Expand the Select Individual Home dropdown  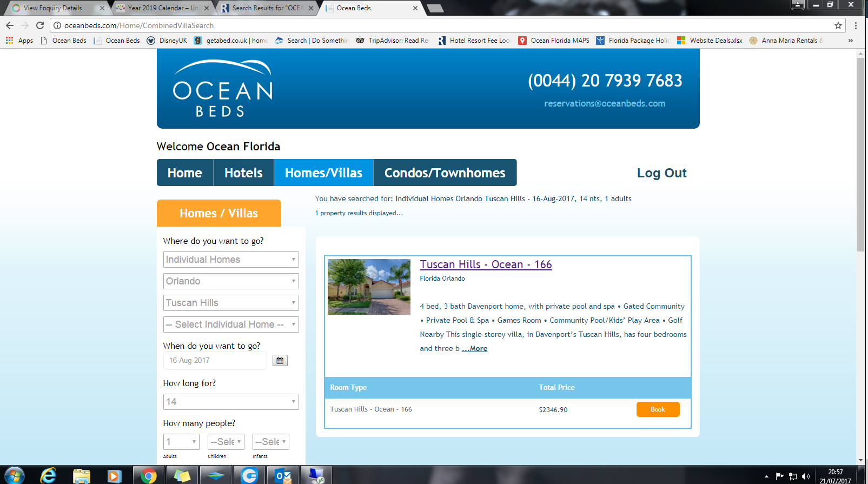tap(231, 324)
